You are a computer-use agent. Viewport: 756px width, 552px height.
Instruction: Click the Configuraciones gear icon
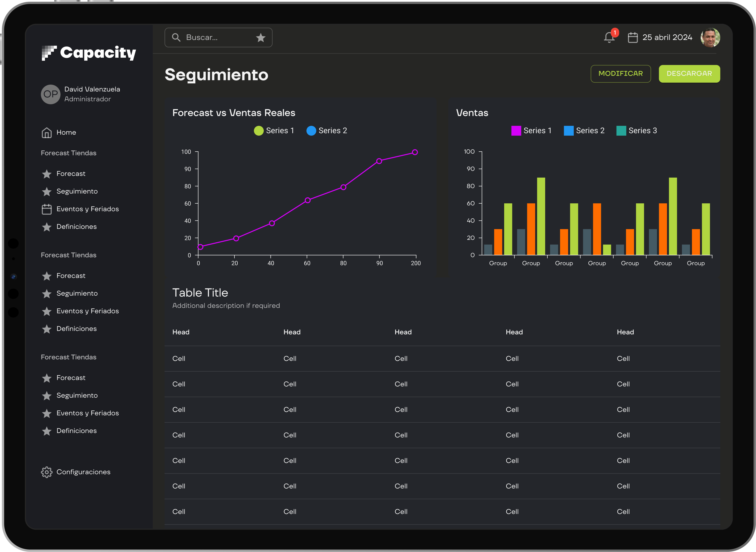click(46, 472)
